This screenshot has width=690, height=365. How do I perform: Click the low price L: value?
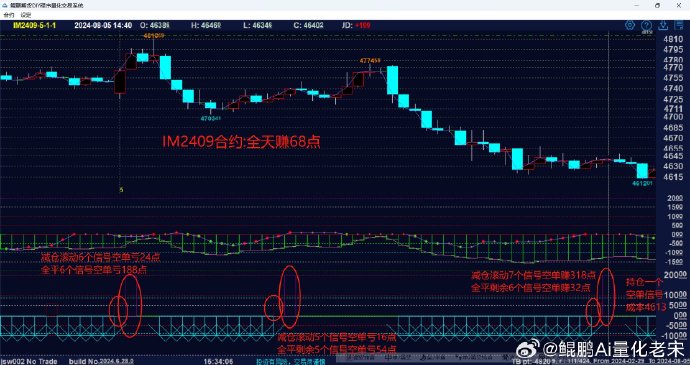coord(257,26)
